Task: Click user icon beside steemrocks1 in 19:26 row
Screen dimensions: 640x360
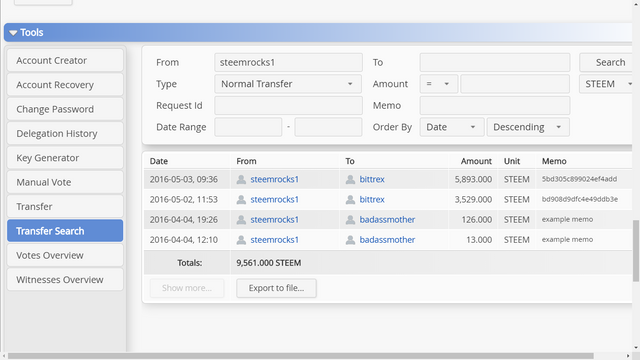Action: 241,220
